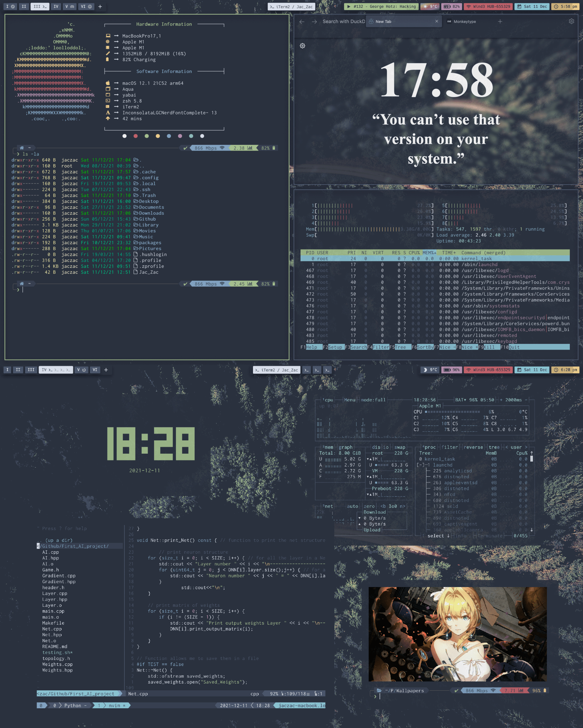Click the anime wallpaper image preview
Image resolution: width=583 pixels, height=728 pixels.
coord(458,634)
